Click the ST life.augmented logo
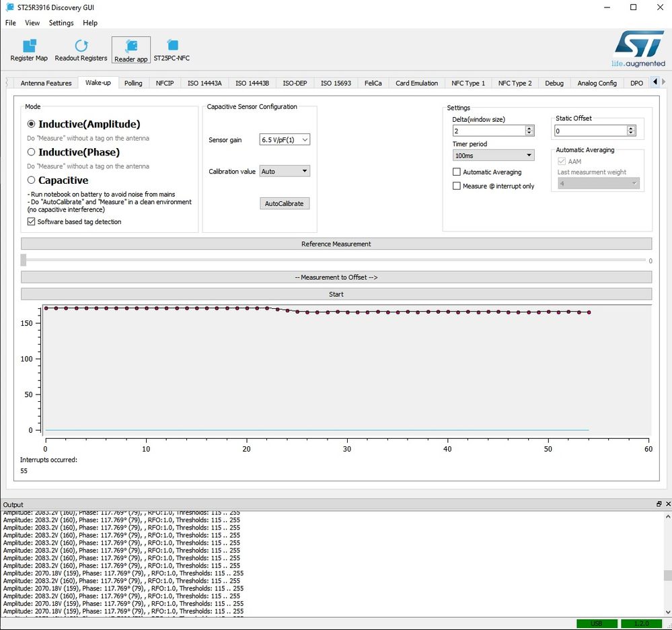The height and width of the screenshot is (630, 672). 638,48
